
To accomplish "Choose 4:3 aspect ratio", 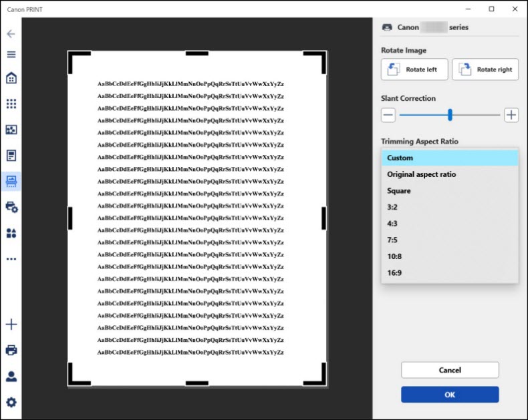I will click(x=450, y=224).
